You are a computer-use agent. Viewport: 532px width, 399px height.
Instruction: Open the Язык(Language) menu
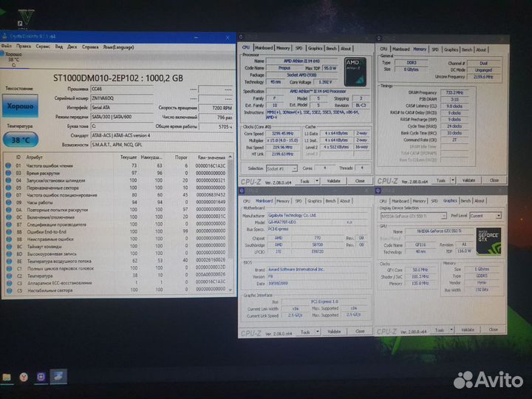point(118,47)
